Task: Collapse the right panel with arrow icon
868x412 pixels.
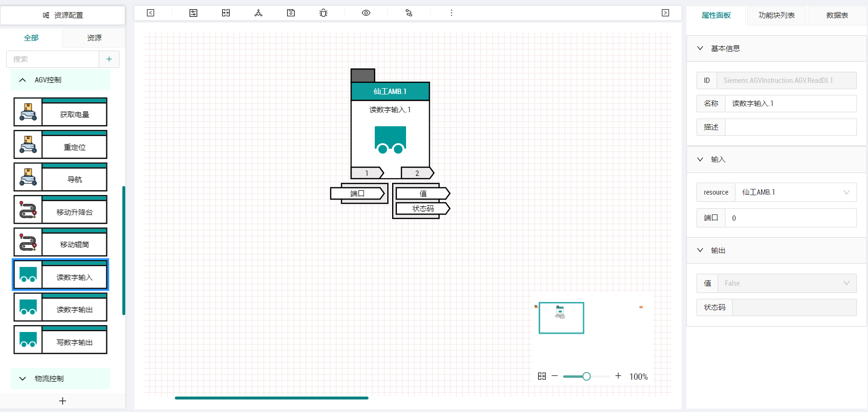Action: (x=665, y=13)
